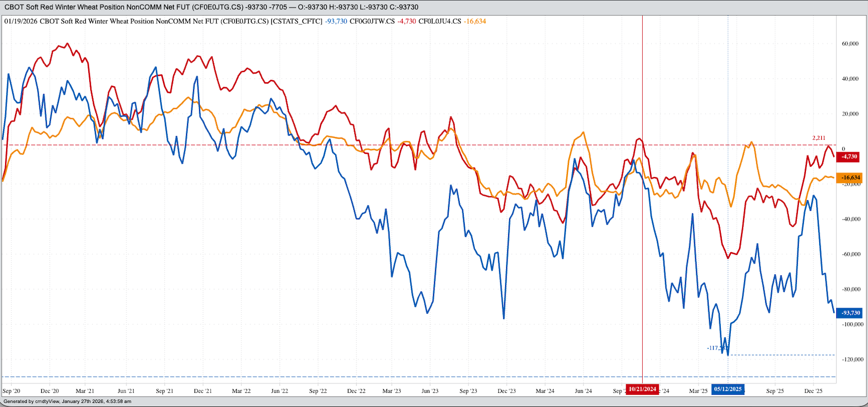The width and height of the screenshot is (868, 407).
Task: Click the chart title bar text
Action: pyautogui.click(x=211, y=7)
